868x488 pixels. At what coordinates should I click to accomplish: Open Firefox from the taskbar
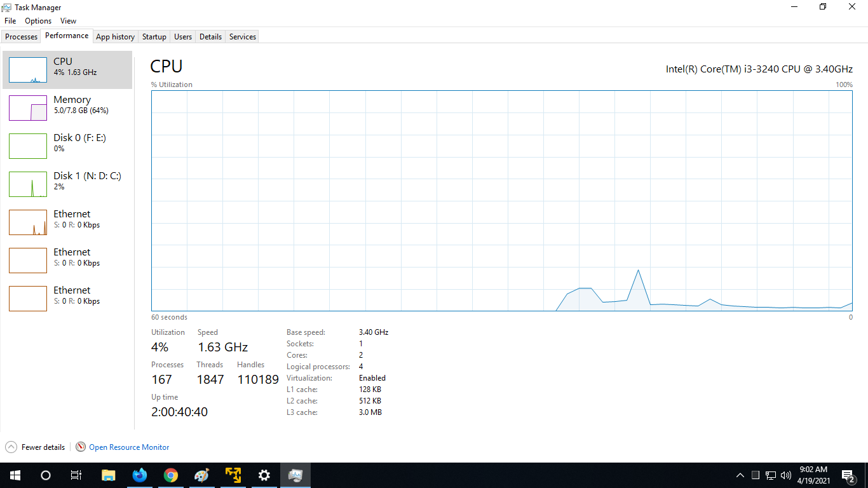pyautogui.click(x=140, y=475)
